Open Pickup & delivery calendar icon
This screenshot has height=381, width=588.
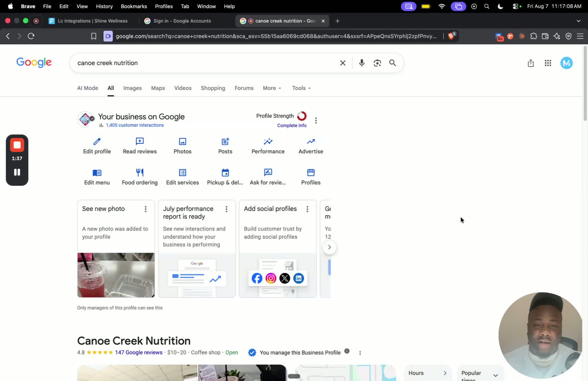[225, 173]
